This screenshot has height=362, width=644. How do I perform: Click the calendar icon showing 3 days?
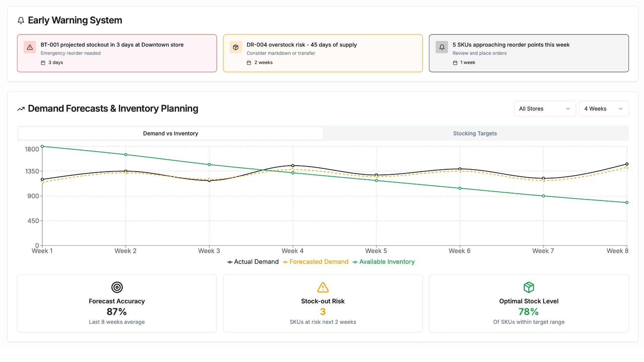pyautogui.click(x=43, y=62)
